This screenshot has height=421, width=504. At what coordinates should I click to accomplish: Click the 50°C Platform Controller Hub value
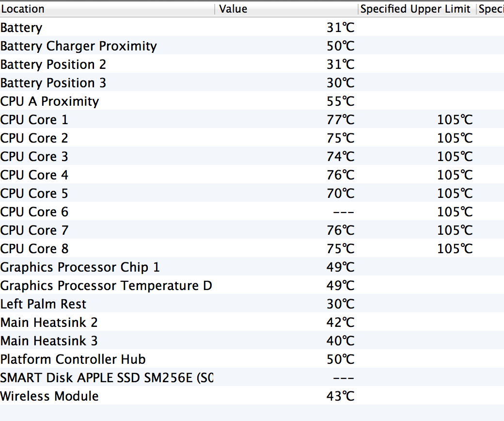click(x=340, y=359)
